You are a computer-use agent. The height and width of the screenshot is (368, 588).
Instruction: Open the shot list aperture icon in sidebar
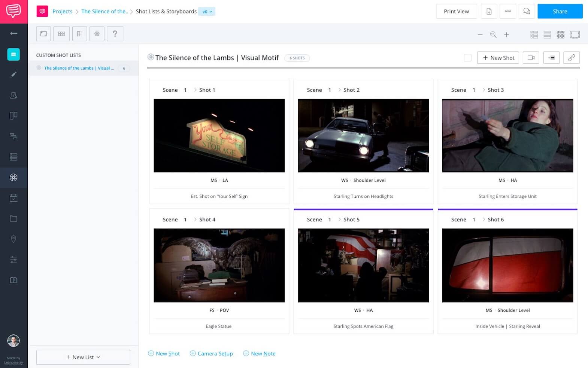(13, 178)
